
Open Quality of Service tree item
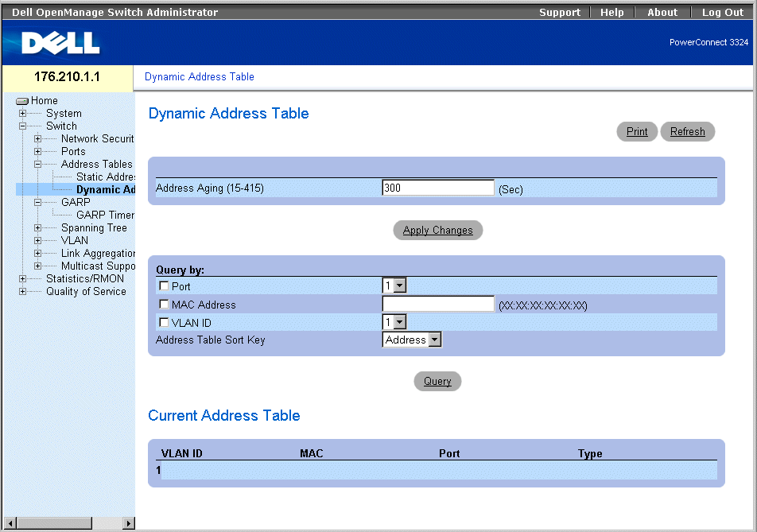click(x=86, y=292)
